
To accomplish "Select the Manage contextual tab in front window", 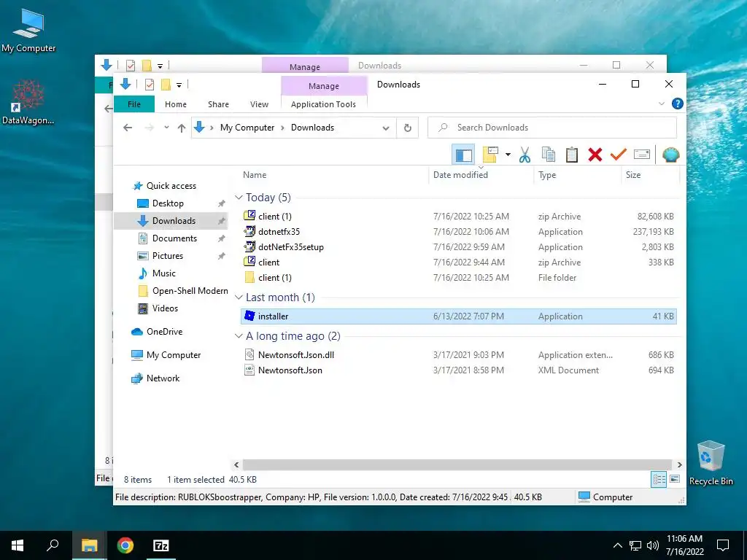I will [324, 86].
